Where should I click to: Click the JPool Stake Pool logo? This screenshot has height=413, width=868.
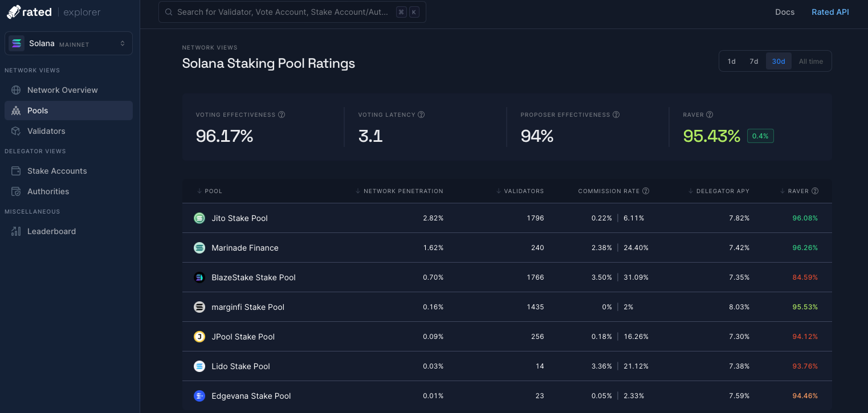[199, 337]
